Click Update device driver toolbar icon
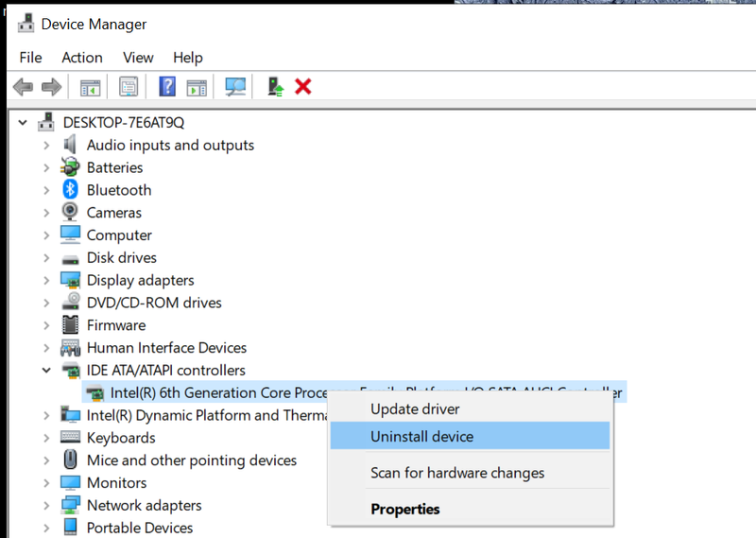The image size is (756, 538). tap(275, 87)
